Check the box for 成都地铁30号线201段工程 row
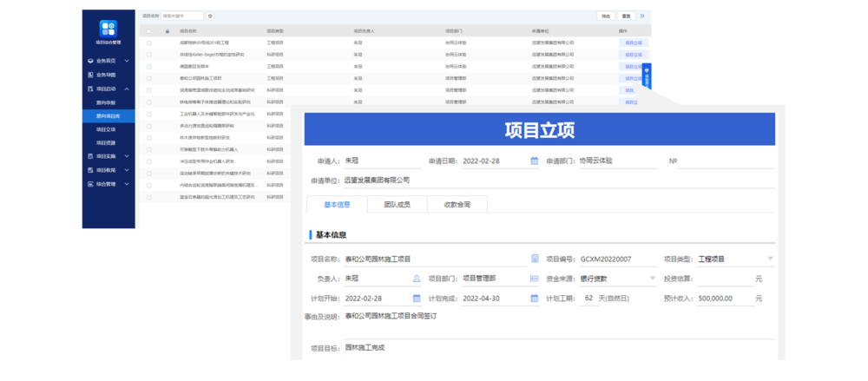 149,42
